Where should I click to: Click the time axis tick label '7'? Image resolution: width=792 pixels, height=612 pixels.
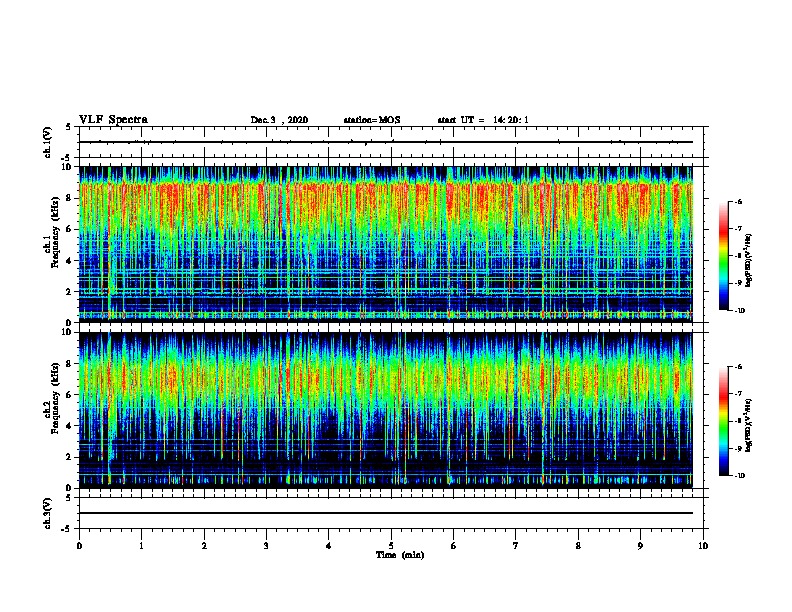point(516,546)
